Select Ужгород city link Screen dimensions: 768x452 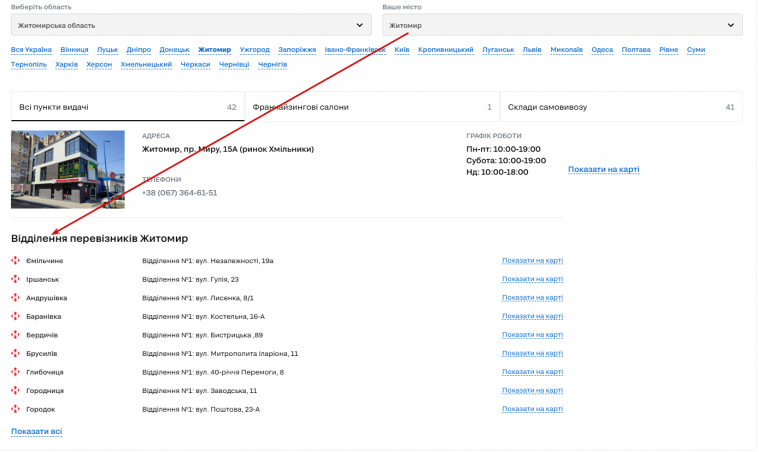point(255,50)
